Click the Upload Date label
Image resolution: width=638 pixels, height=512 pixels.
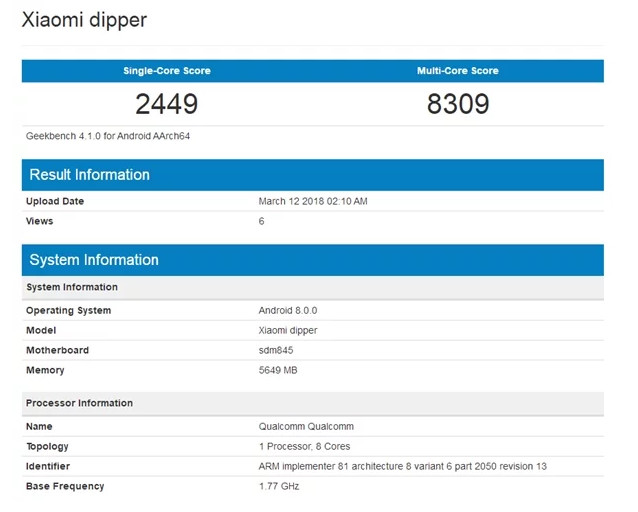click(55, 201)
